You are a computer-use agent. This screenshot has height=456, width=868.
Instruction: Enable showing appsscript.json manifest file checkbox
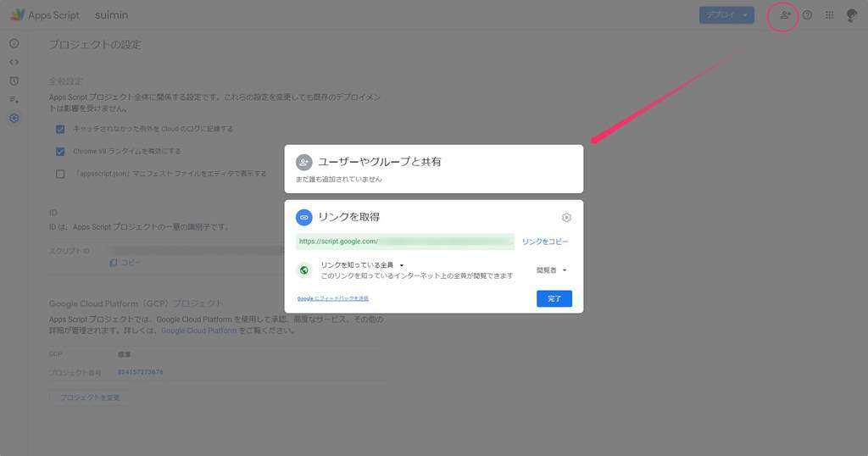click(x=60, y=174)
